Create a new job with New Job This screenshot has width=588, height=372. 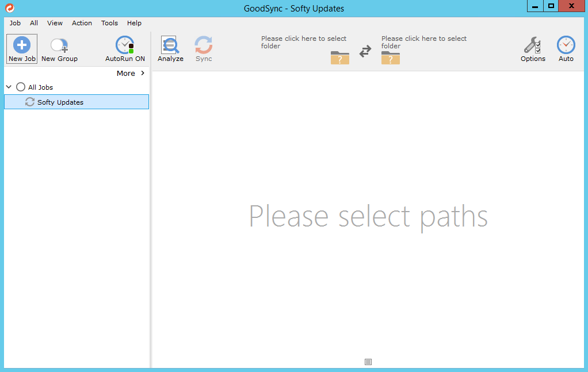(x=22, y=49)
